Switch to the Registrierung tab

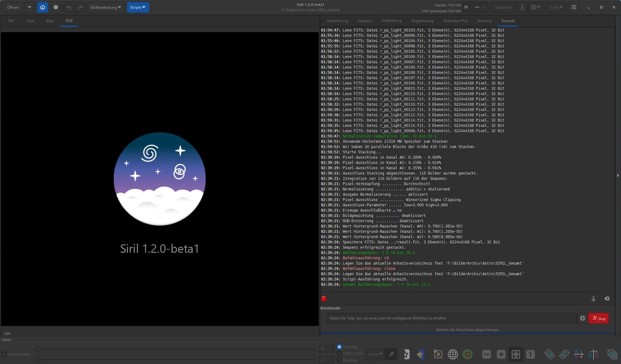coord(422,21)
